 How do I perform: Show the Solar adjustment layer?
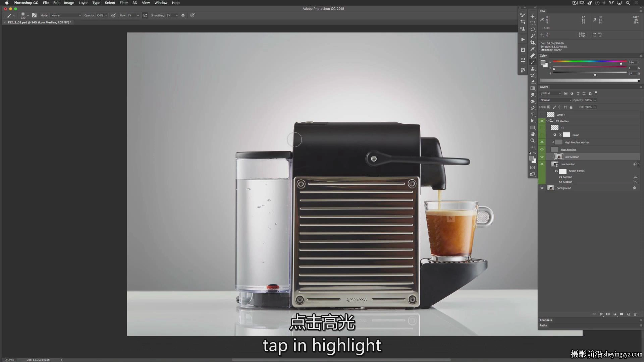pos(542,135)
